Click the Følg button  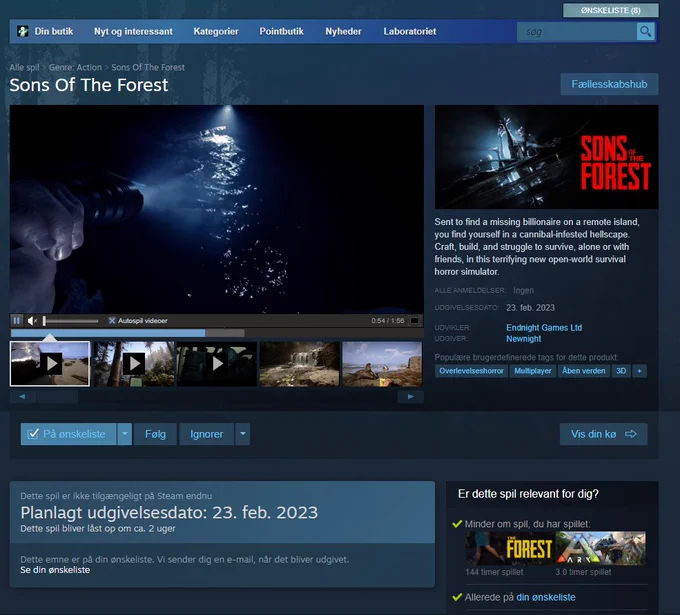tap(155, 434)
